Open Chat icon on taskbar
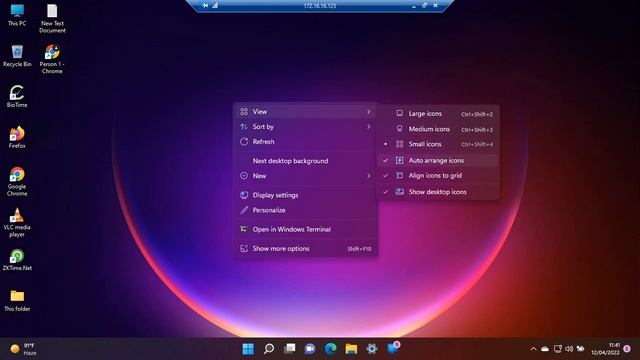Screen dimensions: 640x360 pos(310,349)
